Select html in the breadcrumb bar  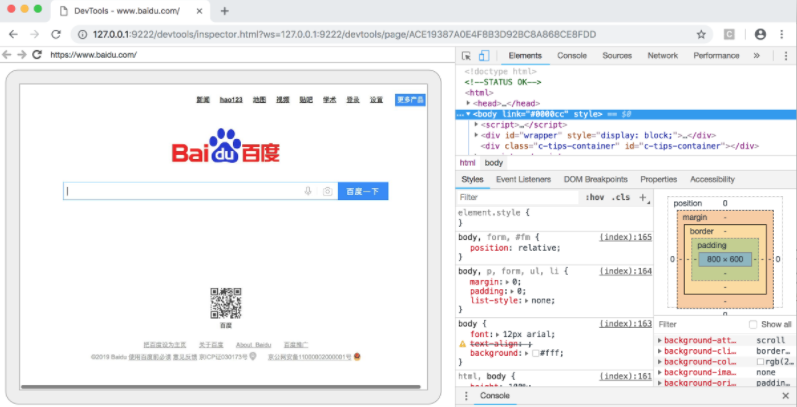[467, 163]
